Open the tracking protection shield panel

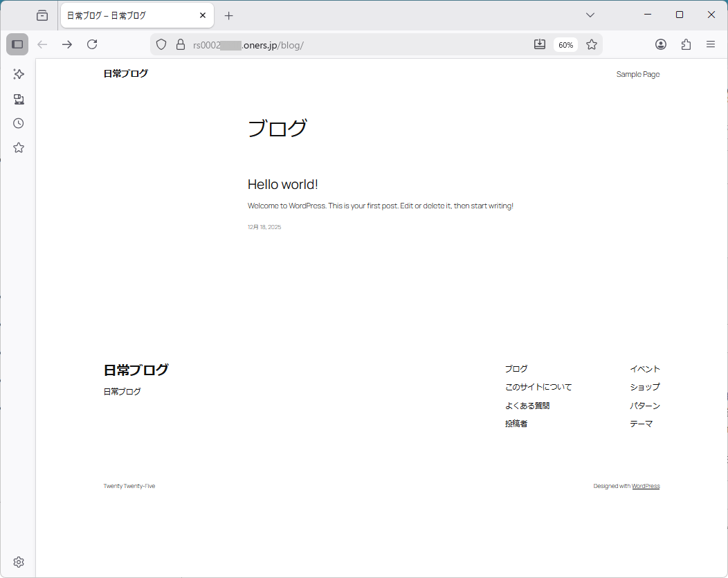[161, 44]
